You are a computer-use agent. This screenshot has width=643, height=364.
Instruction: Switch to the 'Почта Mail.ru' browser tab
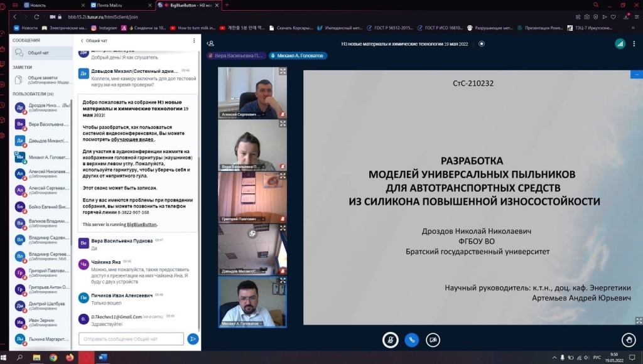[120, 5]
